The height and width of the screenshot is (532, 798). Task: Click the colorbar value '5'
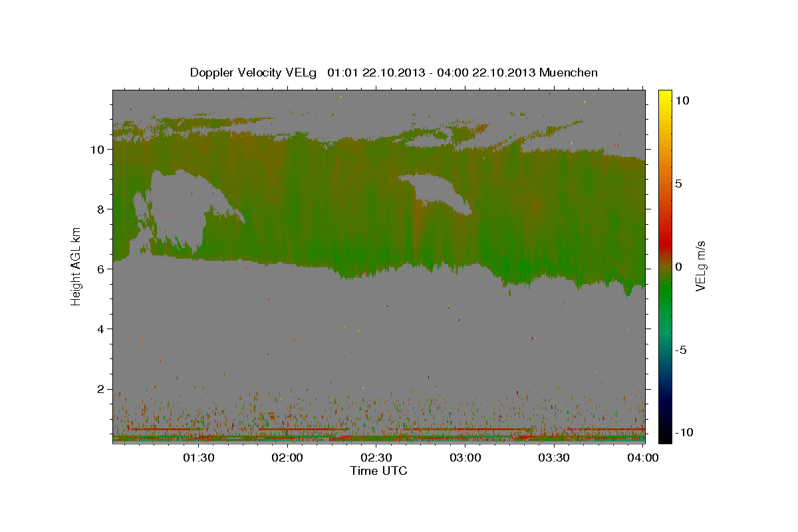[x=679, y=184]
